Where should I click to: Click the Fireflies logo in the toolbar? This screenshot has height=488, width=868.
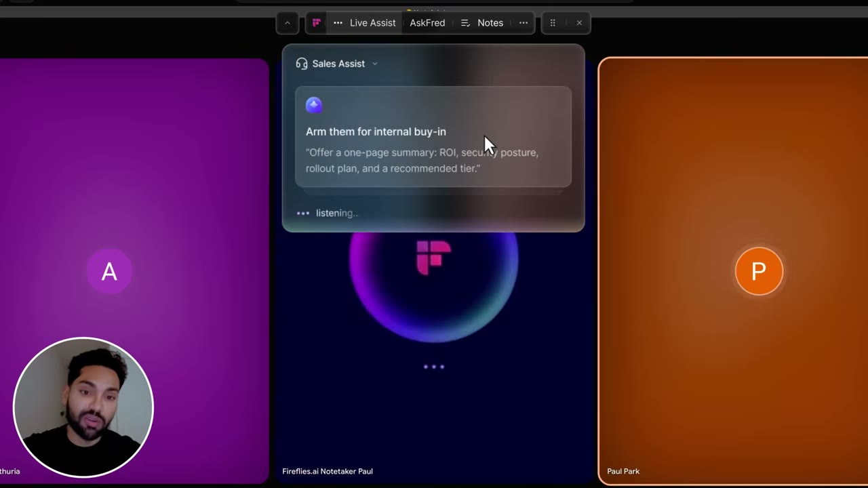[316, 23]
